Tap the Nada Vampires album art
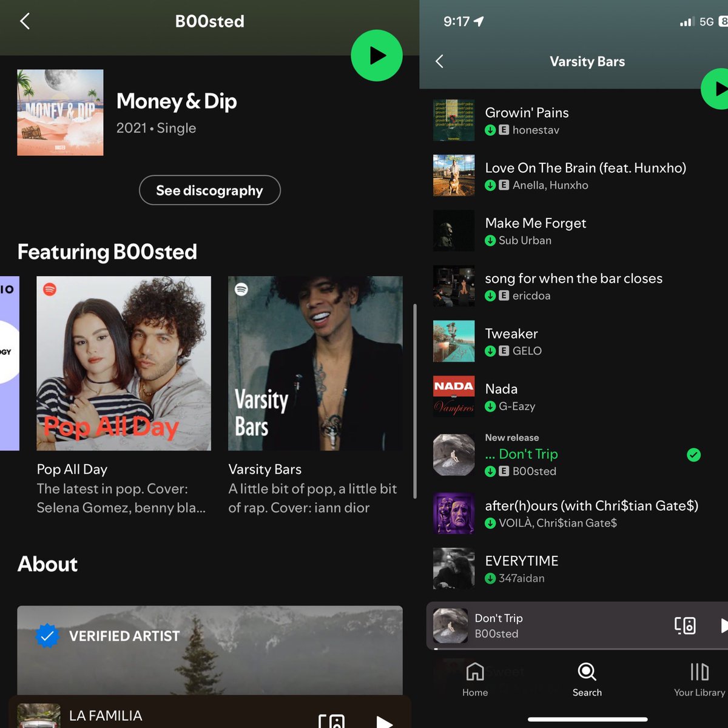The width and height of the screenshot is (728, 728). pyautogui.click(x=454, y=396)
